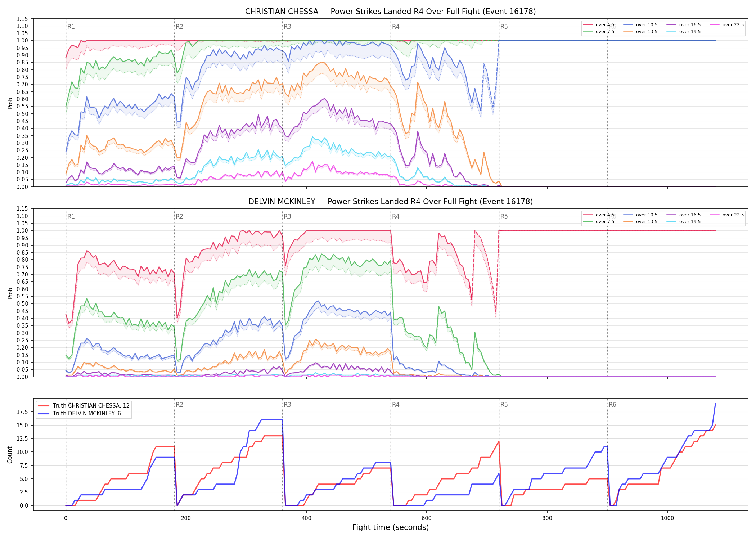Click the R2 round marker in Count chart
This screenshot has height=540, width=756.
tap(179, 405)
